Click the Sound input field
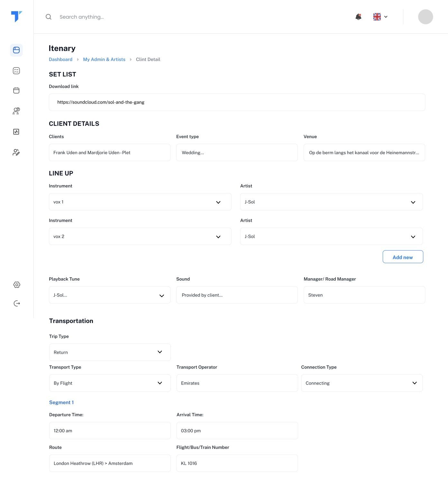 [237, 295]
